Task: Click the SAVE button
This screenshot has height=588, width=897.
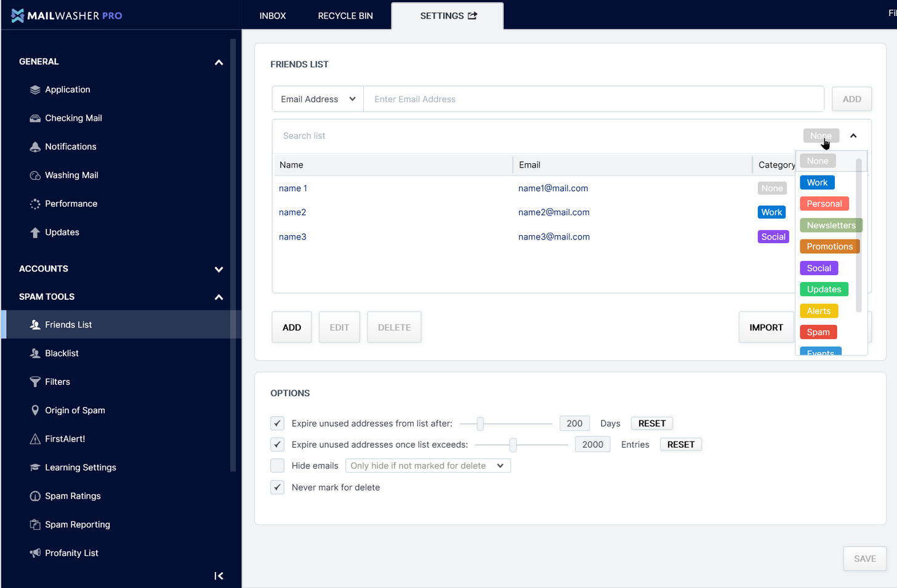Action: [x=864, y=558]
